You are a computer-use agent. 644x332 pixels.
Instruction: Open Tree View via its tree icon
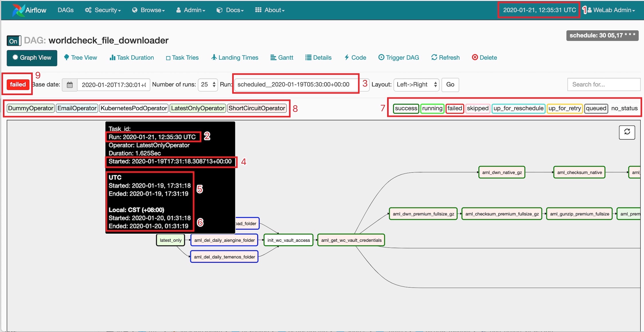[x=66, y=57]
